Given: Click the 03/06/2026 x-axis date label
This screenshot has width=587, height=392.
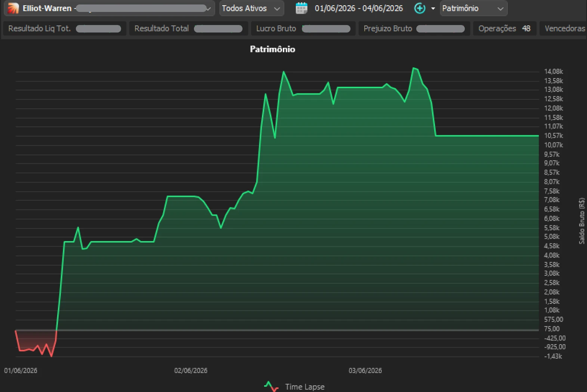Looking at the screenshot, I should point(365,370).
